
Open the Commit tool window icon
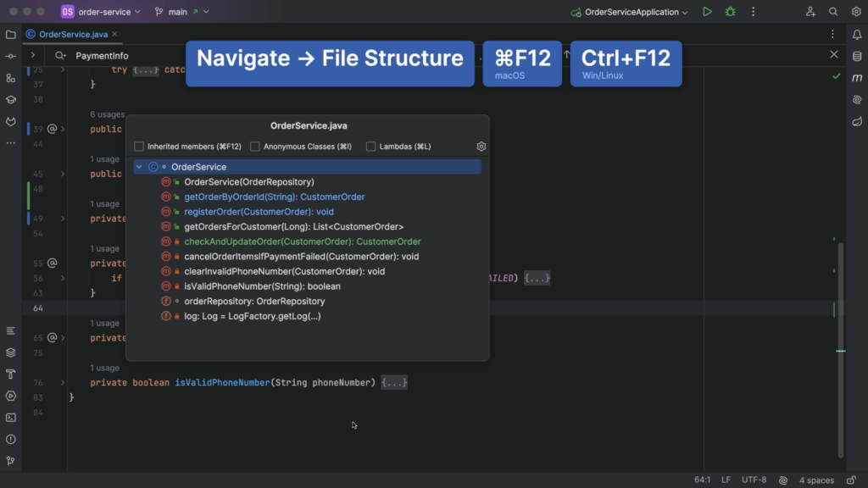10,57
